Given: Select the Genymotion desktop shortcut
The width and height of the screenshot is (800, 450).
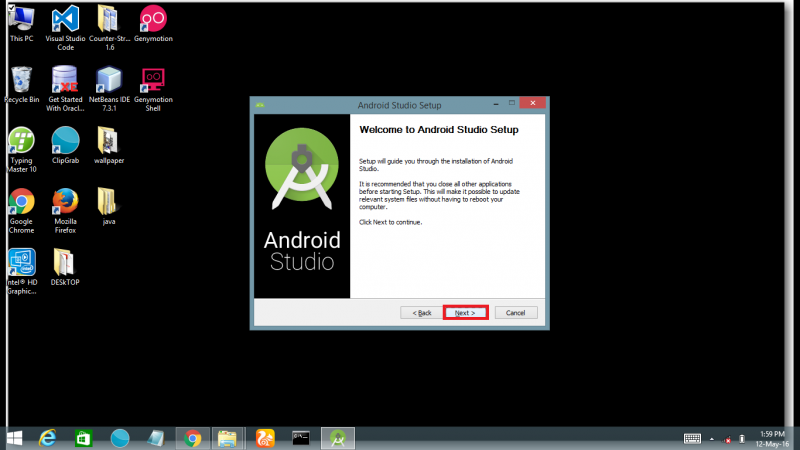Looking at the screenshot, I should [x=153, y=24].
